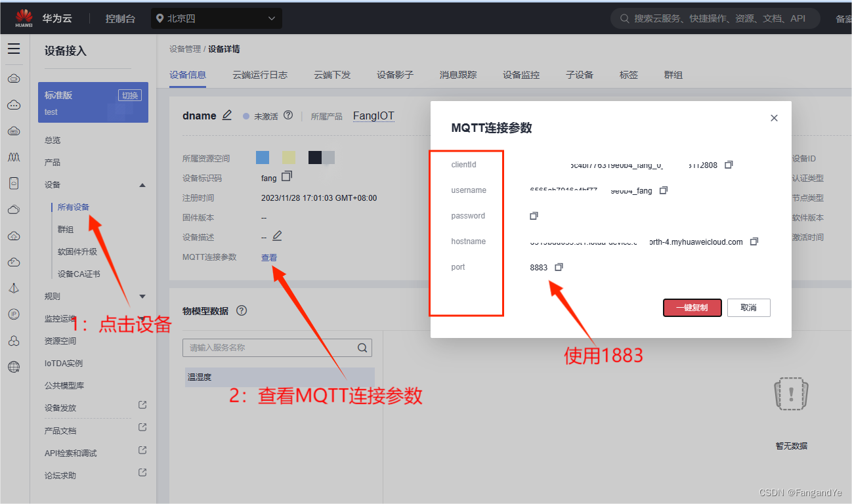Screen dimensions: 852x504
Task: Click help icon next to 未激活 status
Action: (288, 115)
